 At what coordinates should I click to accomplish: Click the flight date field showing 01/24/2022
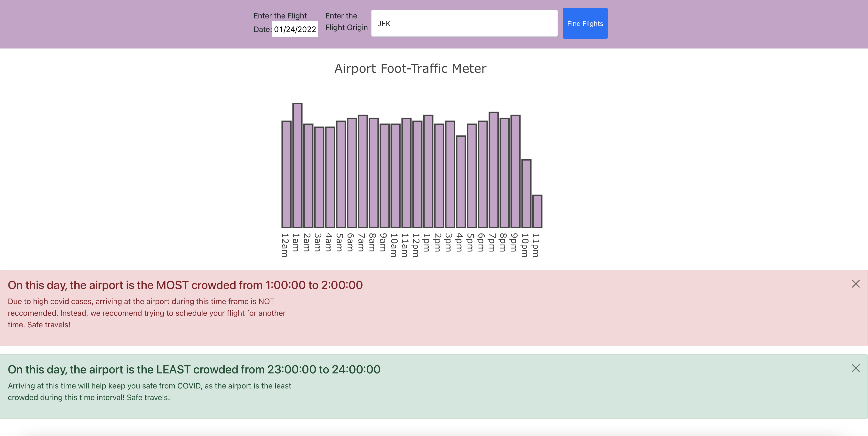(295, 29)
